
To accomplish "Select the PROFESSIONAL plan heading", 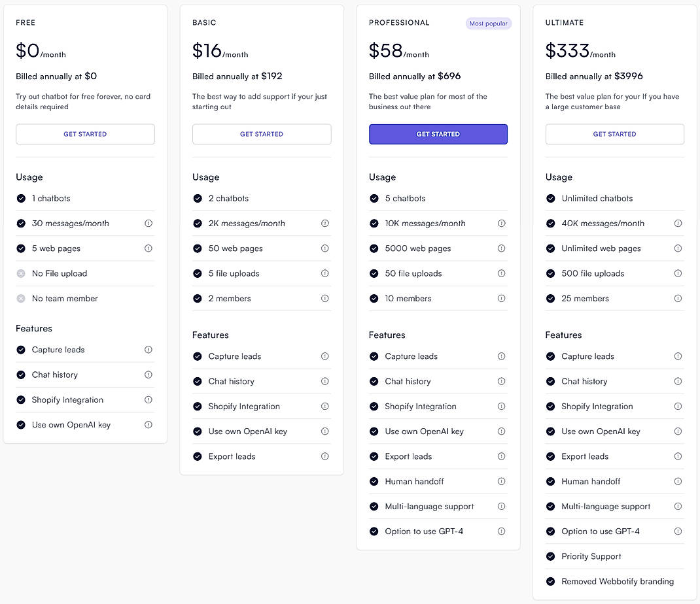I will [399, 22].
